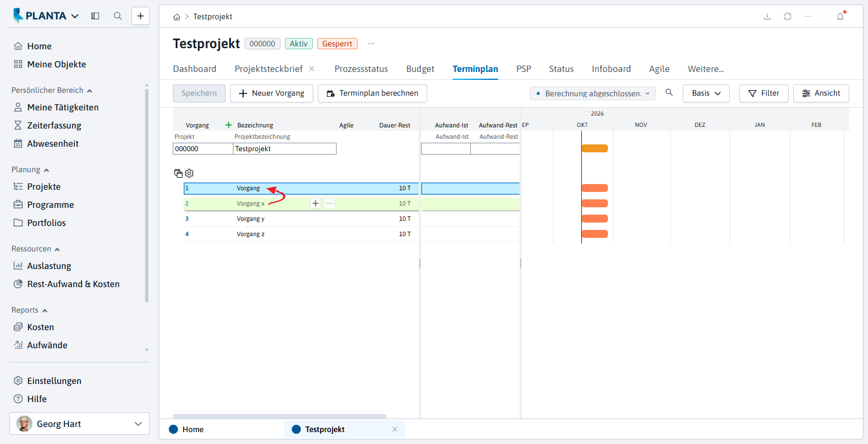The height and width of the screenshot is (444, 868).
Task: Open the Basis dropdown
Action: pyautogui.click(x=706, y=93)
